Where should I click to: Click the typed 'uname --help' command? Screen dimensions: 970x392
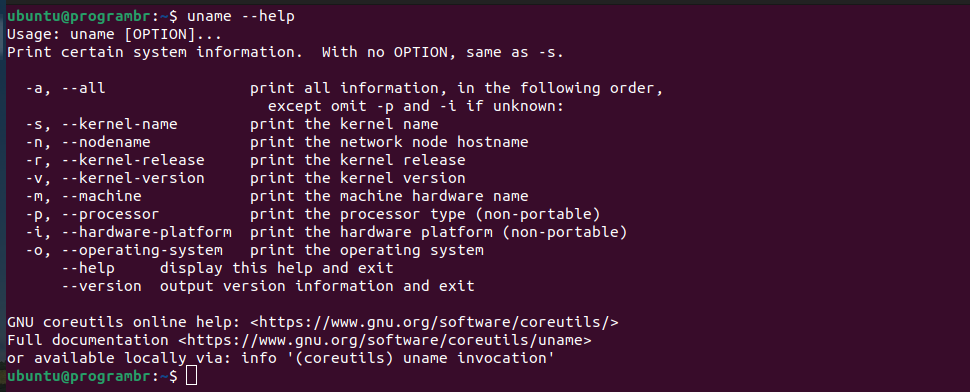(241, 17)
